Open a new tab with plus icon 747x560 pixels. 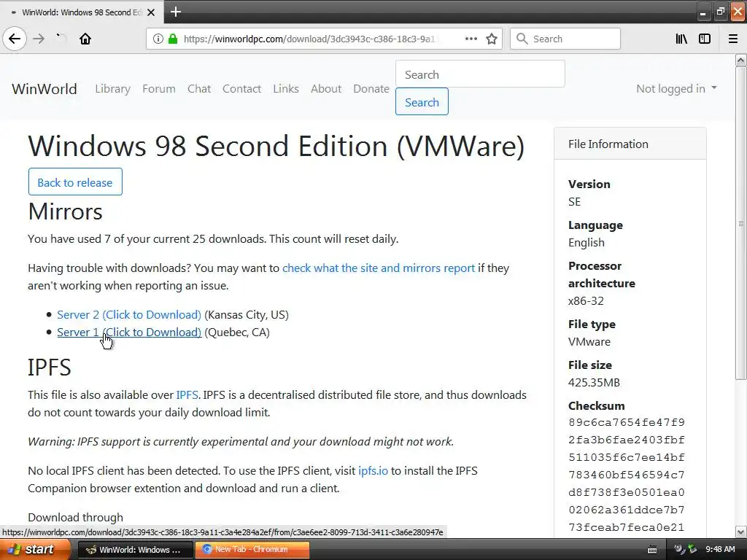tap(175, 12)
